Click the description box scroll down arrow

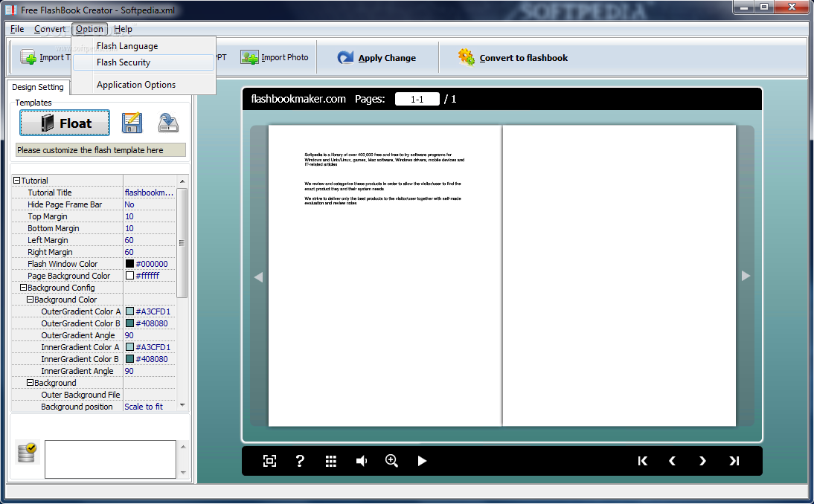point(183,473)
